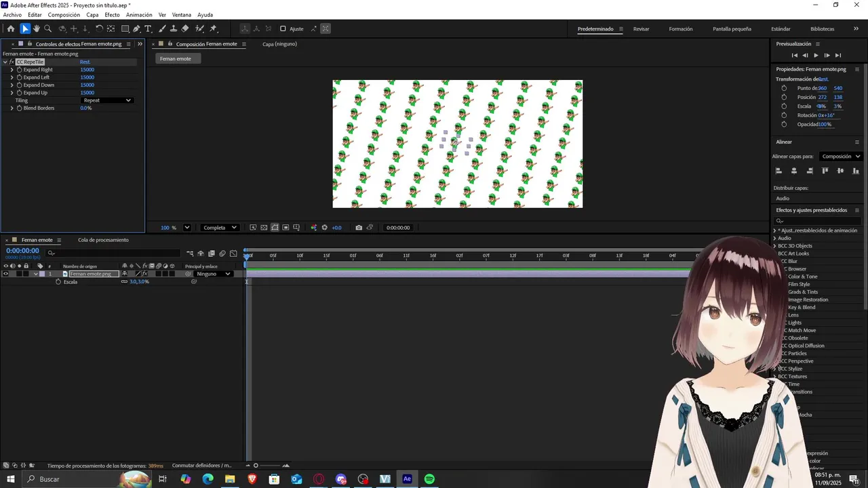
Task: Align selected layer to bottom edge
Action: click(856, 171)
